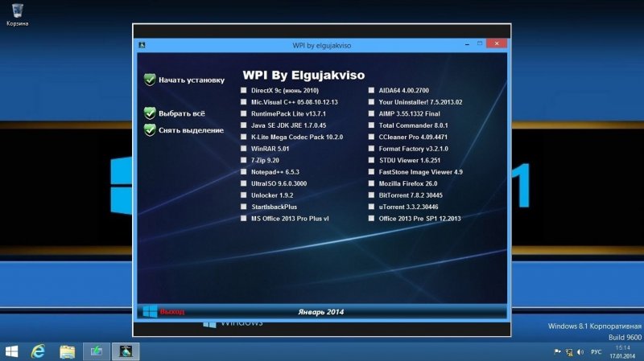Start installation with Начать установку

(x=192, y=80)
